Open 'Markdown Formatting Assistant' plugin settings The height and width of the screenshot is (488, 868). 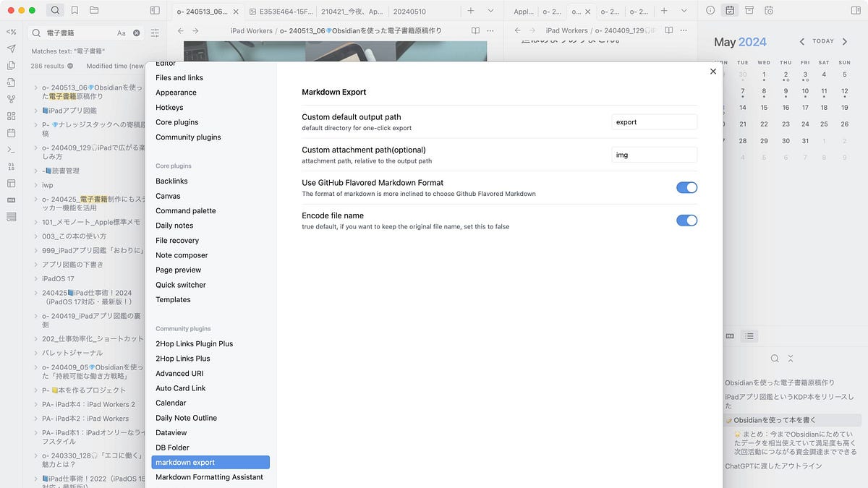point(209,477)
